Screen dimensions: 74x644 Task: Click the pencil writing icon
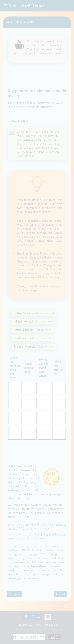point(12,132)
